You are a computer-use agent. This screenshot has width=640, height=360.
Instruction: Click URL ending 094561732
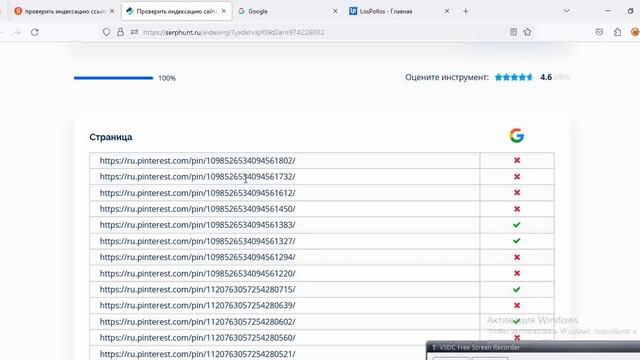pyautogui.click(x=197, y=177)
